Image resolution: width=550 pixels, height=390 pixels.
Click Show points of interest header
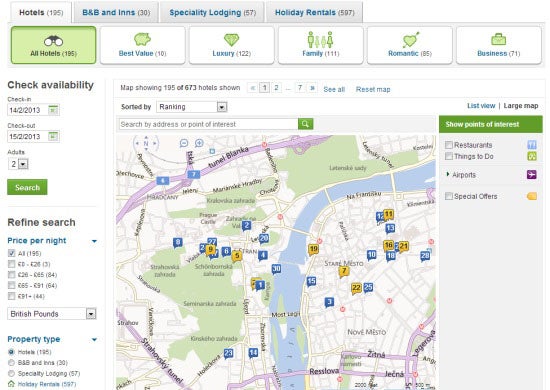(x=491, y=124)
